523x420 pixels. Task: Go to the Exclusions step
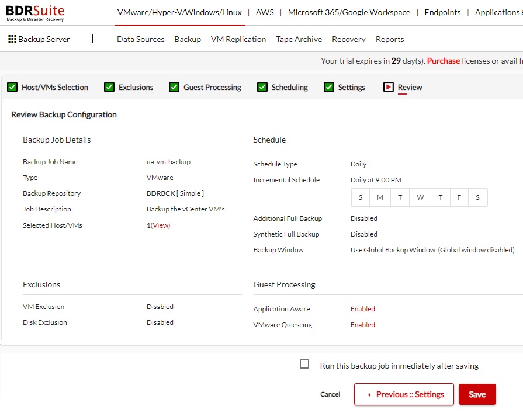tap(136, 88)
